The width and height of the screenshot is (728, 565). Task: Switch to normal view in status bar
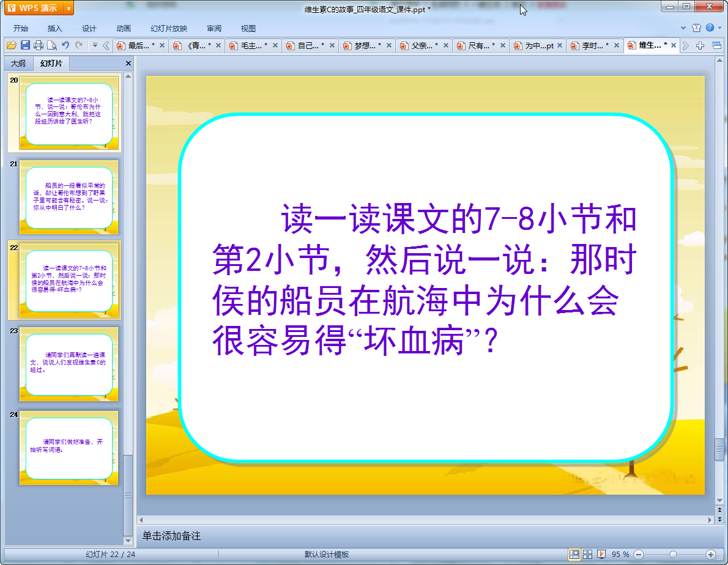click(x=574, y=554)
